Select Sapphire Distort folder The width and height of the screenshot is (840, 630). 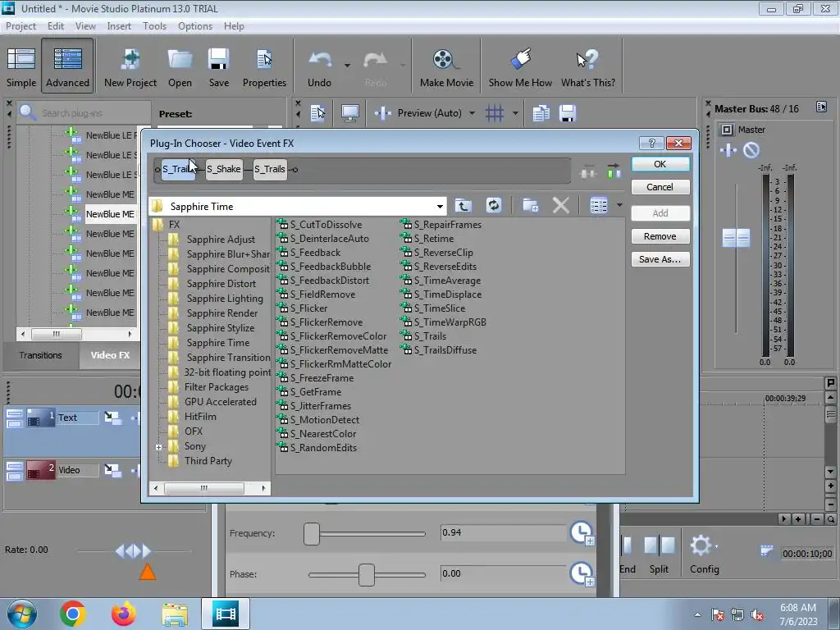(221, 284)
